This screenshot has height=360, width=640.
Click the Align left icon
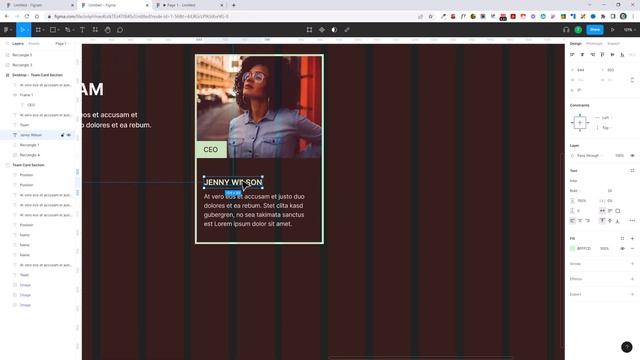tap(572, 54)
